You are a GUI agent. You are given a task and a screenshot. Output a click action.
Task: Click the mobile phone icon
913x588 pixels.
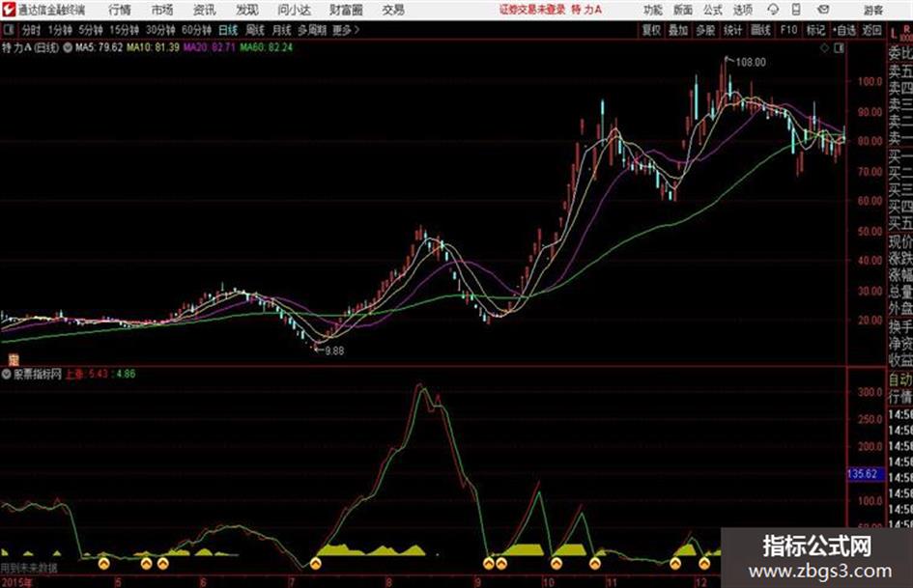tap(796, 10)
